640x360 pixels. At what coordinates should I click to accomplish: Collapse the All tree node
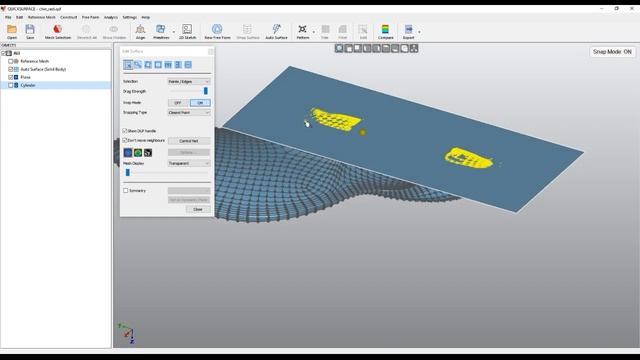coord(3,53)
